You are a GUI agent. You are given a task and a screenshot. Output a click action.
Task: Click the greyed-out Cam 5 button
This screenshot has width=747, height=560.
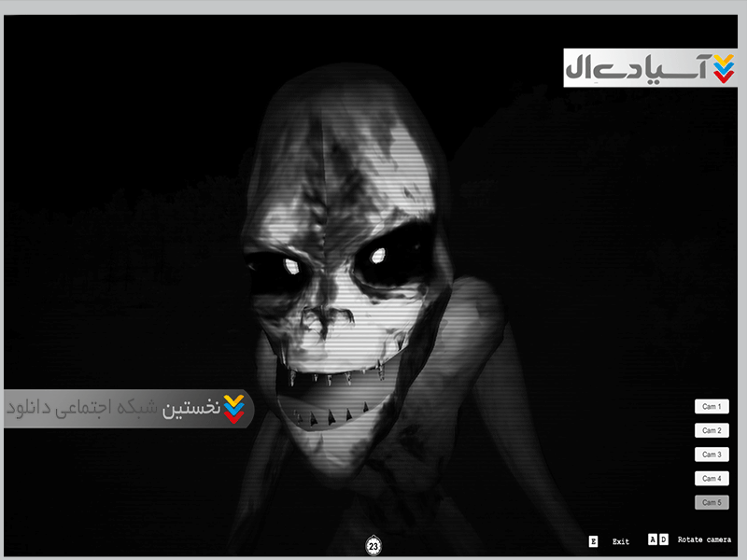pyautogui.click(x=712, y=503)
